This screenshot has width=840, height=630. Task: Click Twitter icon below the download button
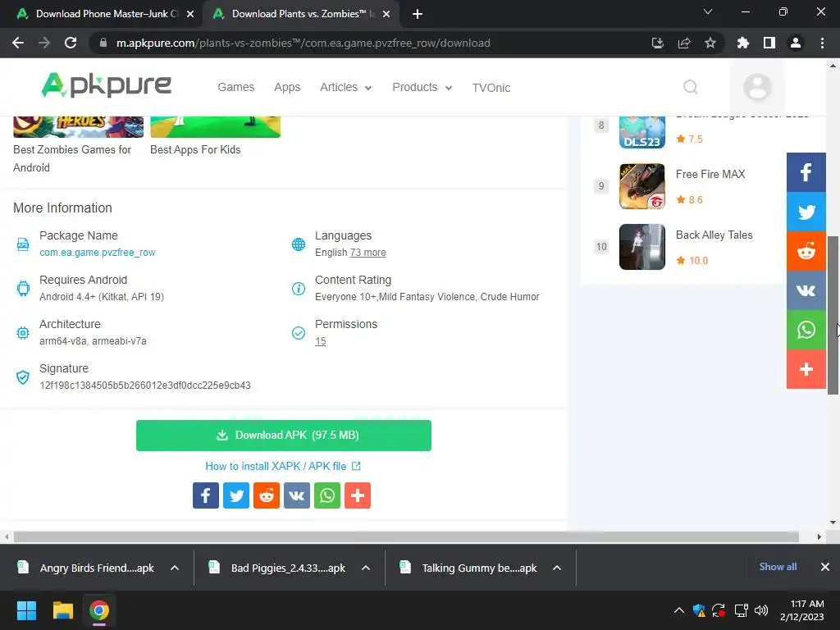tap(236, 495)
